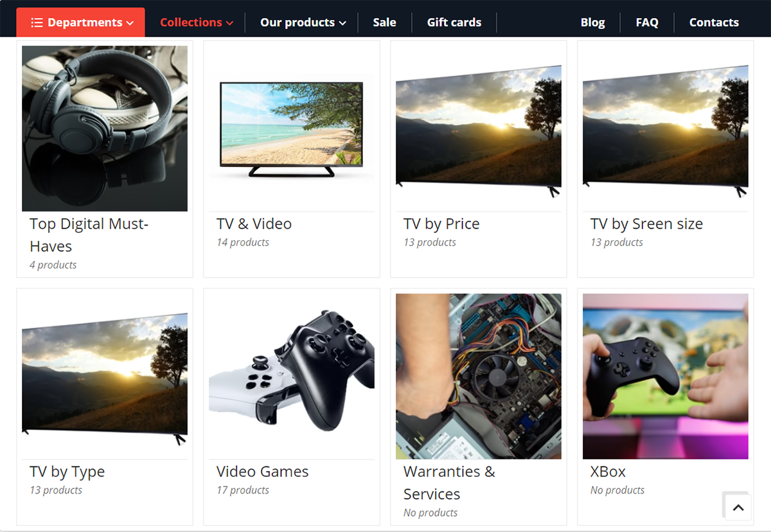Open the TV by Type category
Image resolution: width=771 pixels, height=532 pixels.
click(x=67, y=472)
